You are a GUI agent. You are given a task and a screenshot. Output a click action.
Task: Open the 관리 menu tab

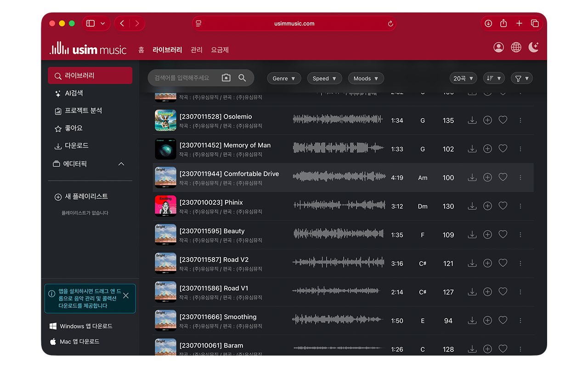point(196,50)
